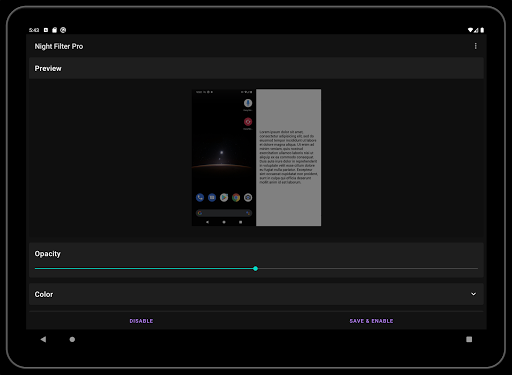Click the home screen preview thumbnail
The height and width of the screenshot is (375, 512).
click(224, 157)
